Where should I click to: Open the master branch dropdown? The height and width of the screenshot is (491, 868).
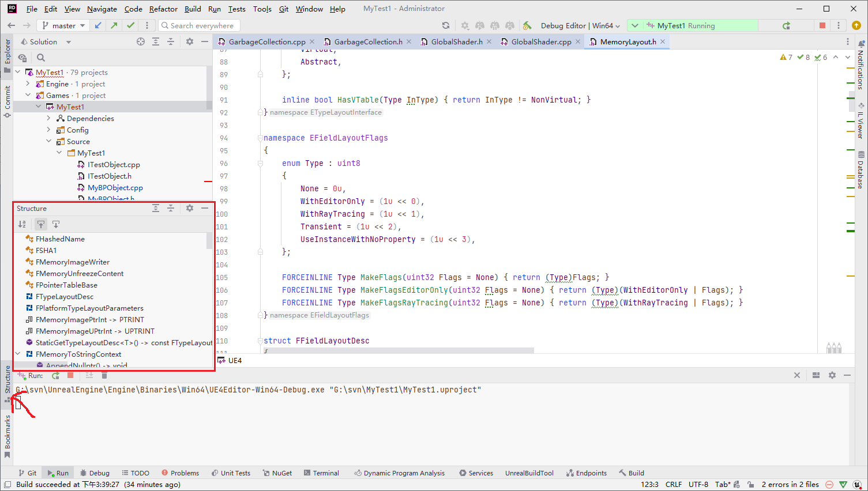(63, 25)
